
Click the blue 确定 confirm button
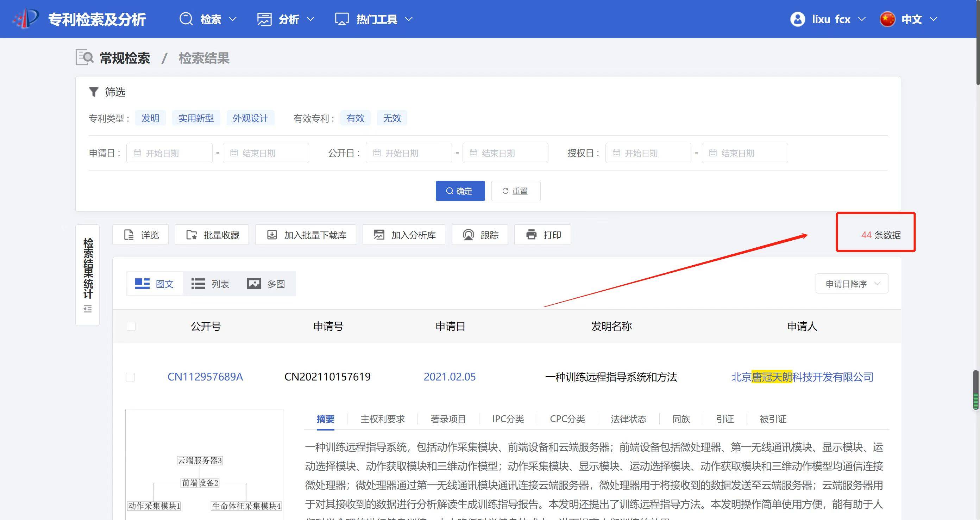pyautogui.click(x=460, y=191)
